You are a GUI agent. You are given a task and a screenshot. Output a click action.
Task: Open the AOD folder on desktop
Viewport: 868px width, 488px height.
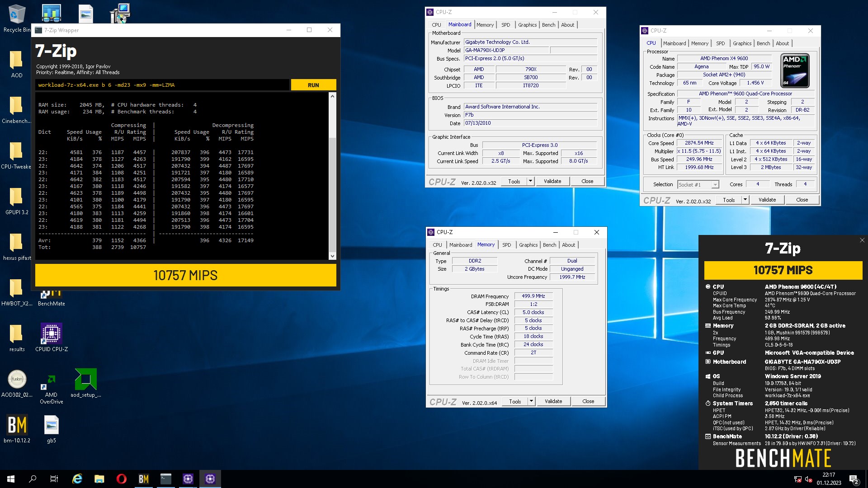point(17,63)
